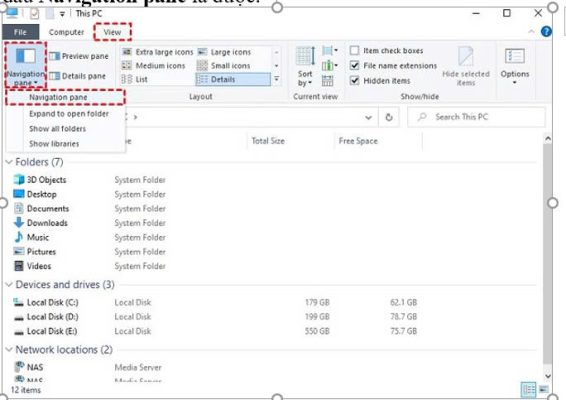
Task: Select Extra large icons layout
Action: tap(158, 52)
